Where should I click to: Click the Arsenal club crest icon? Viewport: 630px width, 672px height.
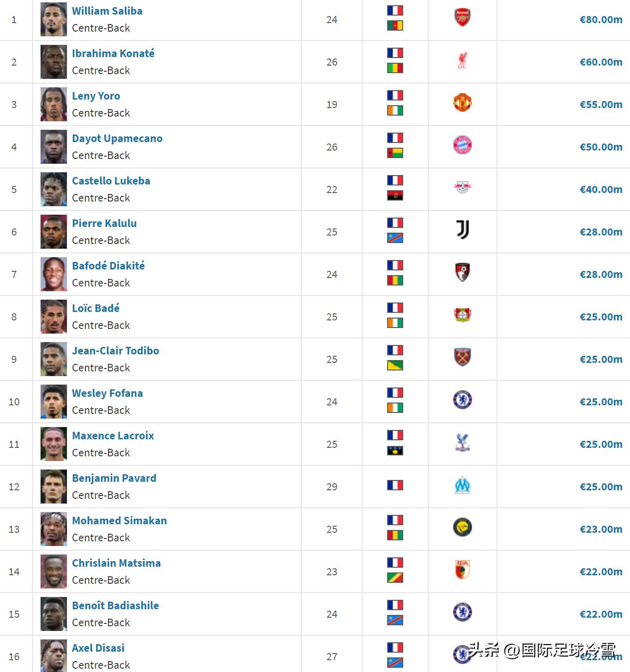(x=462, y=17)
